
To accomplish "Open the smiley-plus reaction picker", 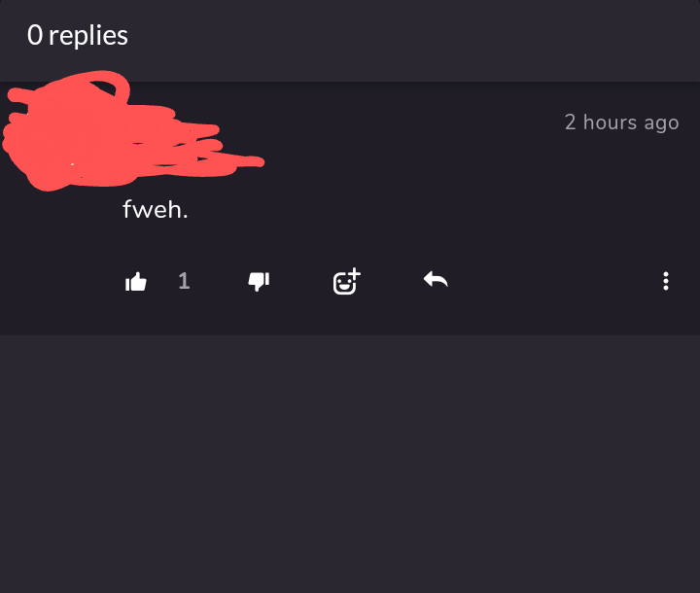I will coord(346,282).
